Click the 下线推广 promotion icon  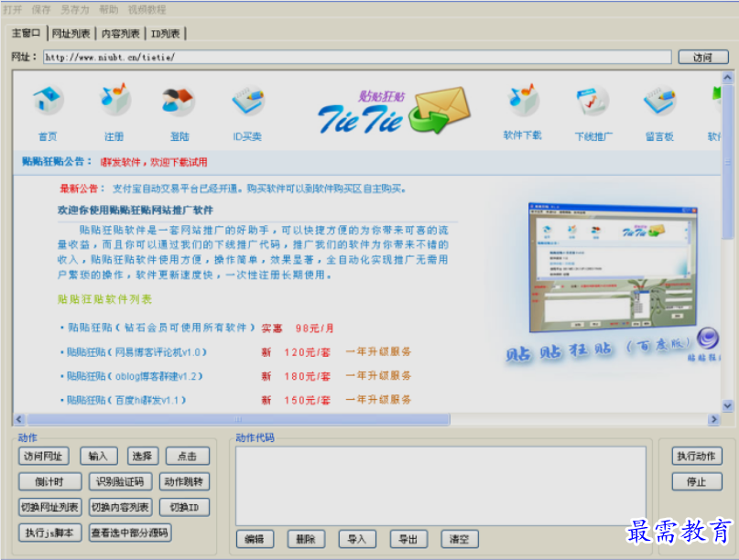(x=592, y=101)
